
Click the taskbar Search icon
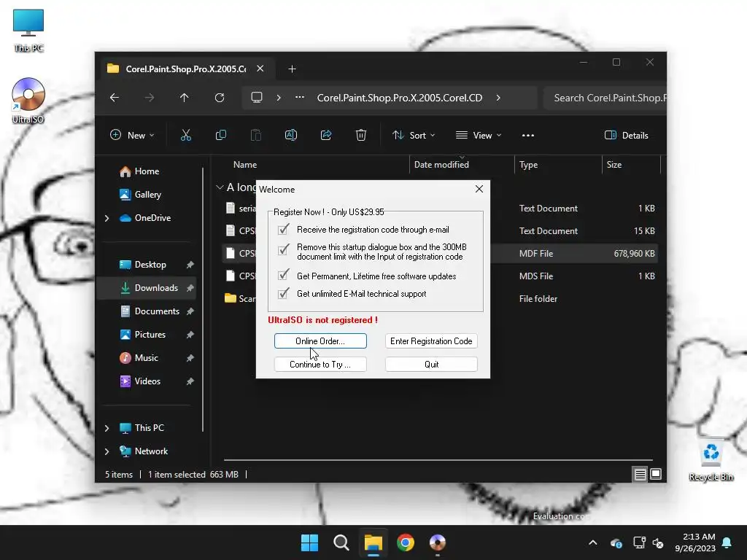click(341, 542)
